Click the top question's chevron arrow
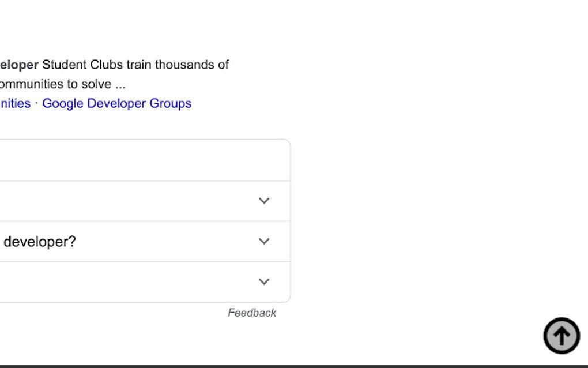This screenshot has width=588, height=368. (x=264, y=201)
